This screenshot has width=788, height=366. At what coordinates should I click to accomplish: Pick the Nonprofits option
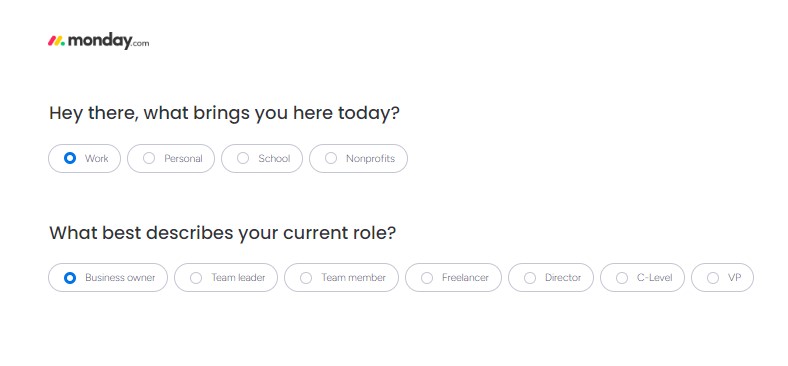358,158
